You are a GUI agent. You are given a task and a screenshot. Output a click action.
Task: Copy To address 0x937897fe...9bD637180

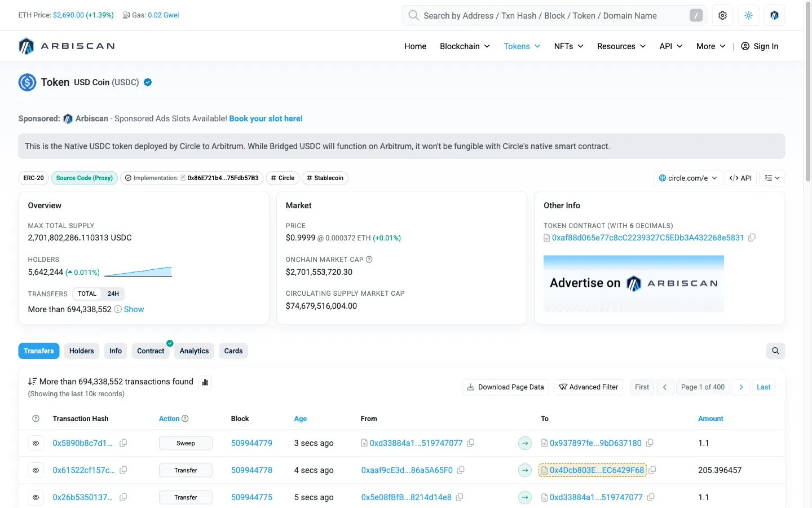[x=650, y=443]
